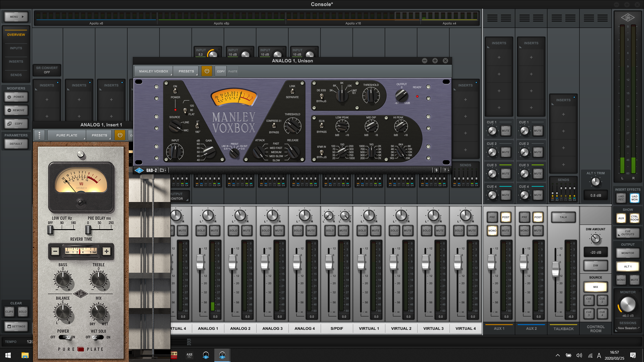The height and width of the screenshot is (362, 644).
Task: Click COPY in Voxbox plugin toolbar
Action: (x=221, y=71)
